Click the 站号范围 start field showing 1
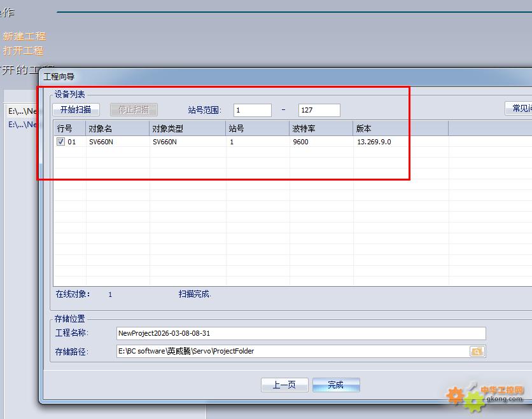 point(252,110)
